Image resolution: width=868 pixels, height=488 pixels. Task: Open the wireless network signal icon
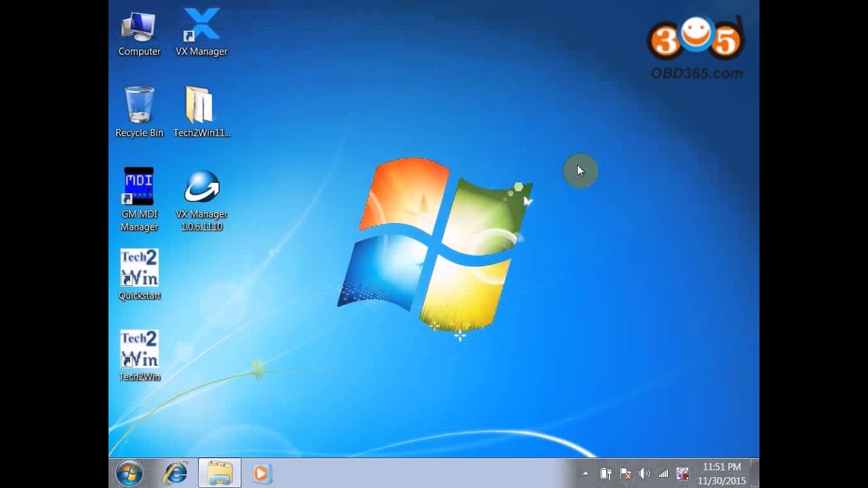(x=663, y=474)
